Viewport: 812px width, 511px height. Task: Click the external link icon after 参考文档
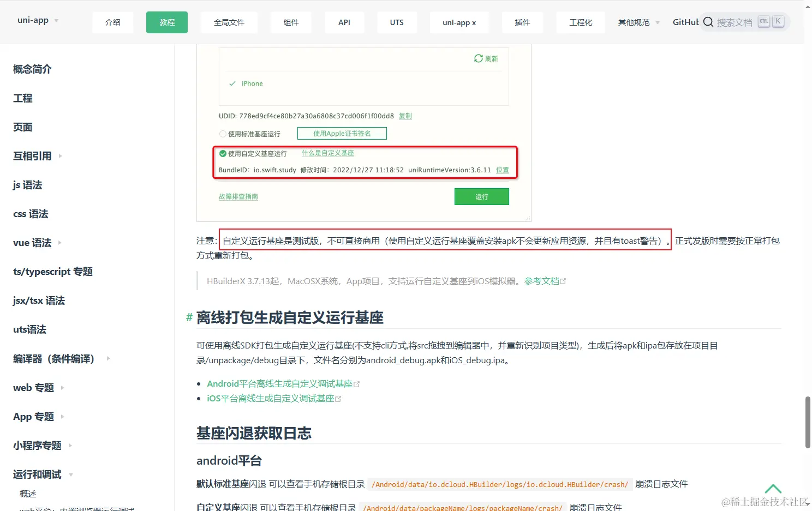tap(563, 281)
